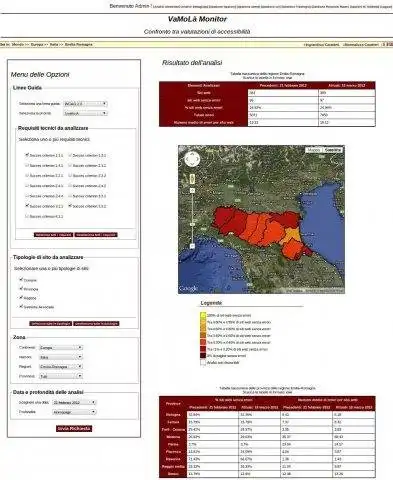
Task: Toggle Success criterion 1.3.1 checkbox
Action: [70, 155]
